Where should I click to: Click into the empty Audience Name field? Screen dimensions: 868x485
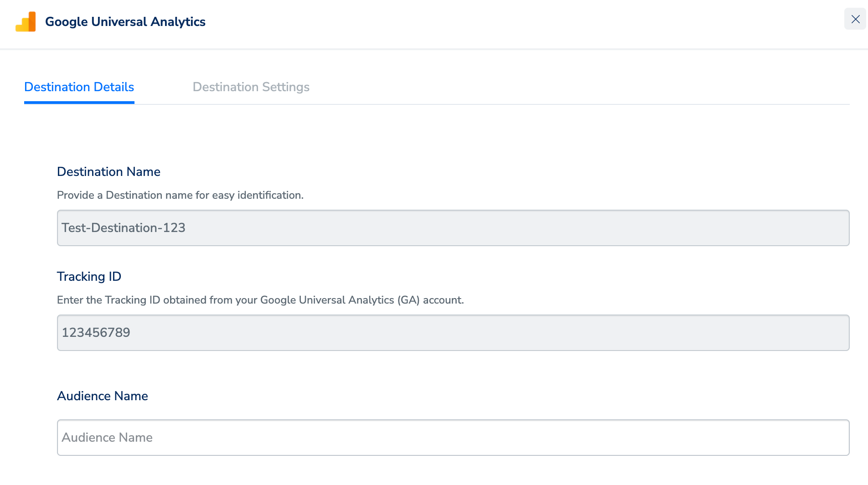[x=453, y=438]
